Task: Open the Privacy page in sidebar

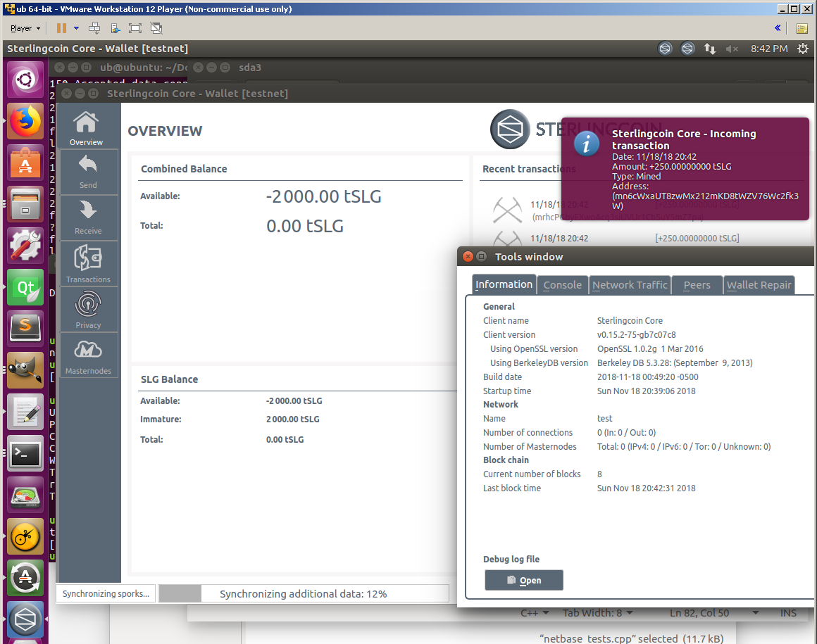Action: (x=87, y=310)
